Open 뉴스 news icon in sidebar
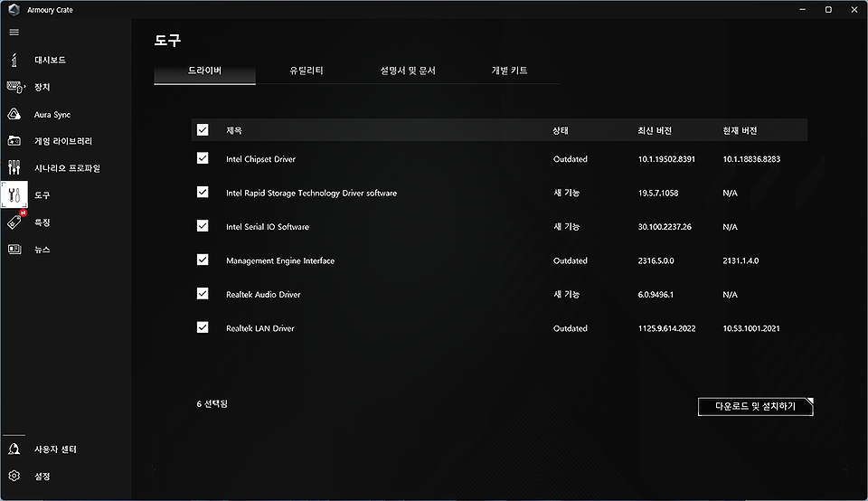Screen dimensions: 868x501 tap(14, 250)
